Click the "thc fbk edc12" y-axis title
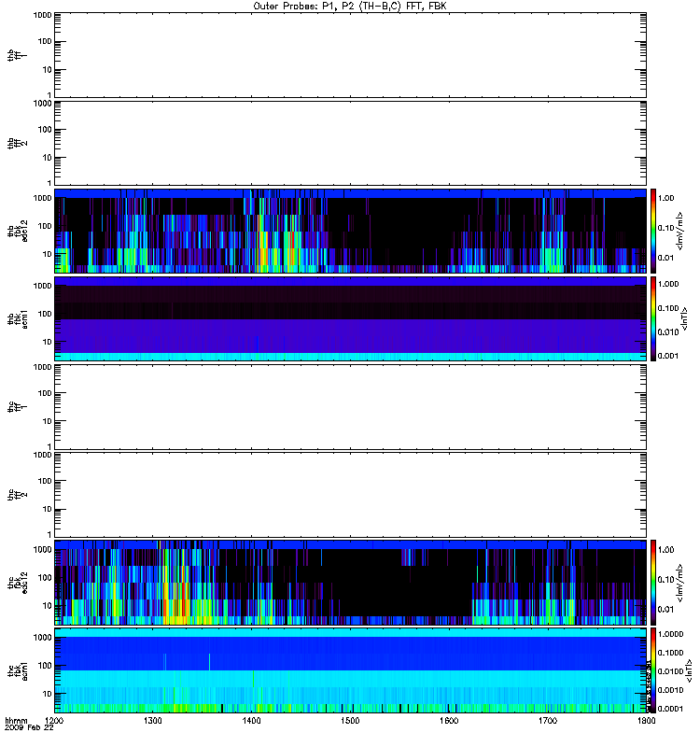 (x=17, y=582)
